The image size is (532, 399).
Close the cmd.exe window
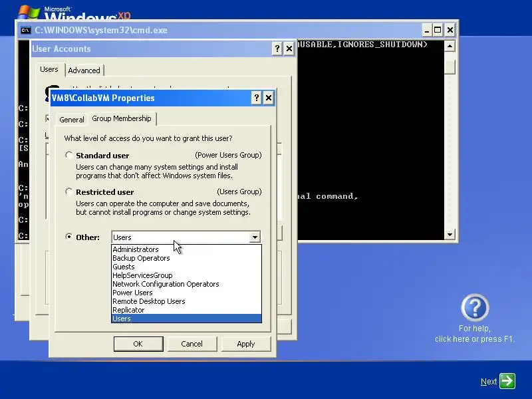(x=450, y=30)
